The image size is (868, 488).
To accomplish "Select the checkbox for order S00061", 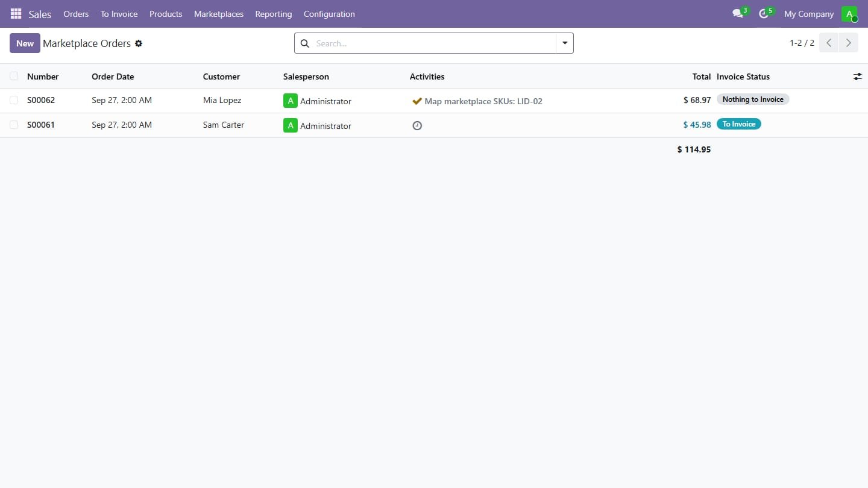I will pos(14,125).
